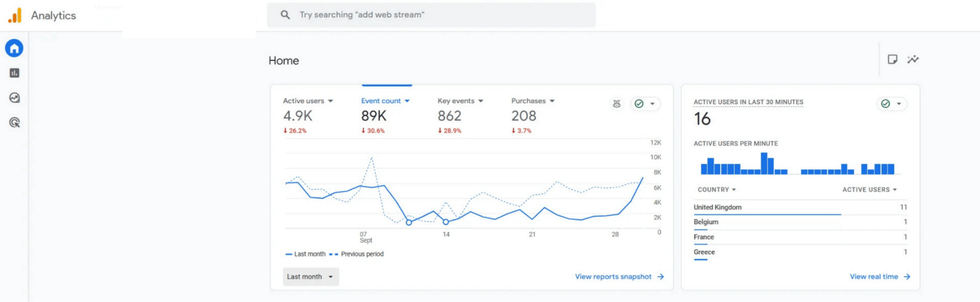Click the Last month legend entry

click(306, 254)
